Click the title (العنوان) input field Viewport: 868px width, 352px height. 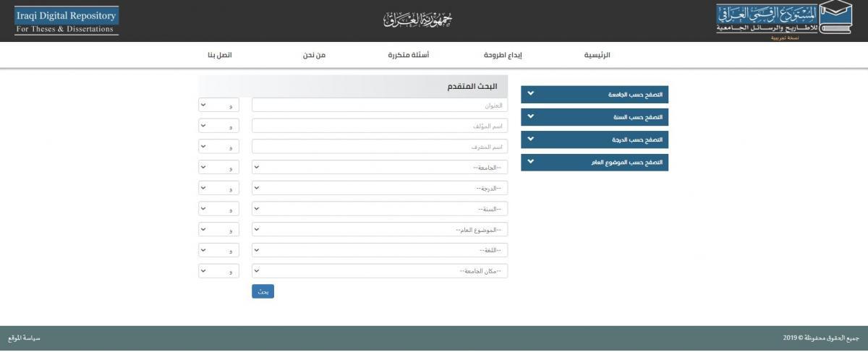[x=380, y=106]
